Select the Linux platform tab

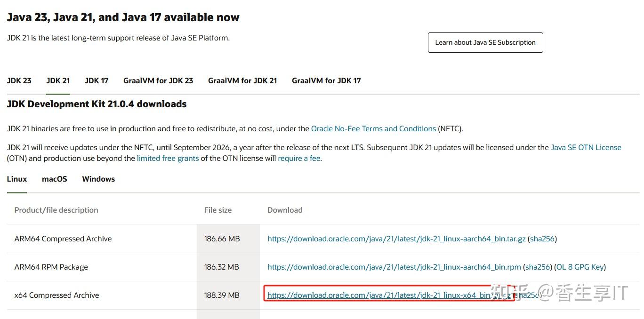click(17, 179)
